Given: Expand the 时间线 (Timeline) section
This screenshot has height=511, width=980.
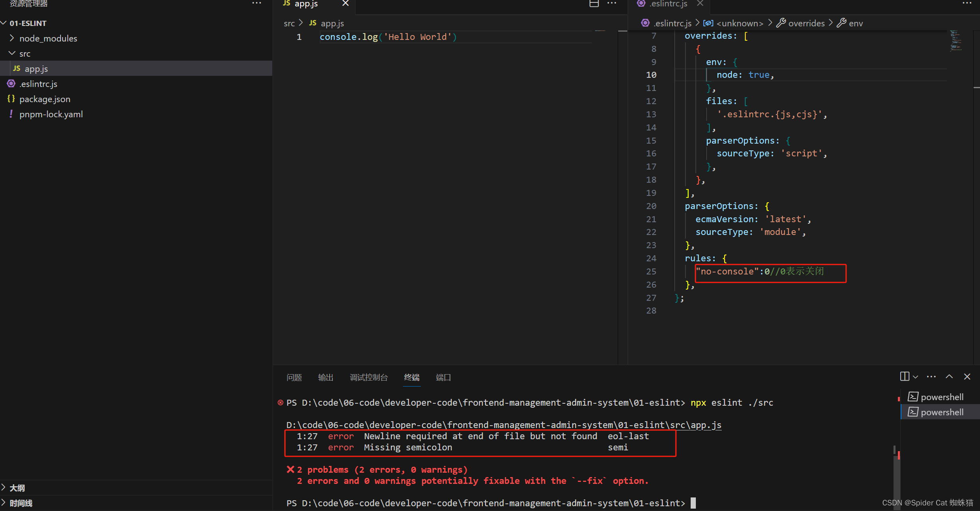Looking at the screenshot, I should coord(136,503).
